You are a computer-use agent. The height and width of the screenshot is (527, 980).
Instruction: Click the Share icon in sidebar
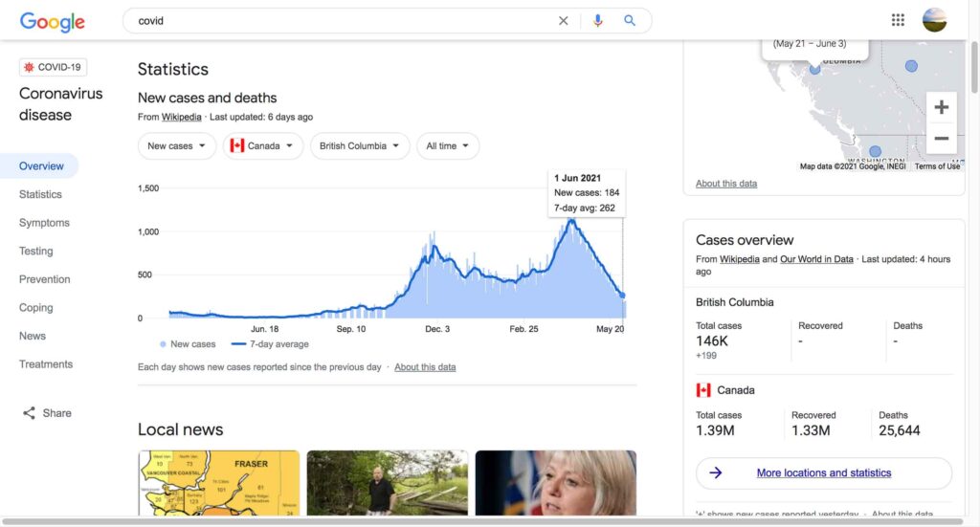point(29,413)
